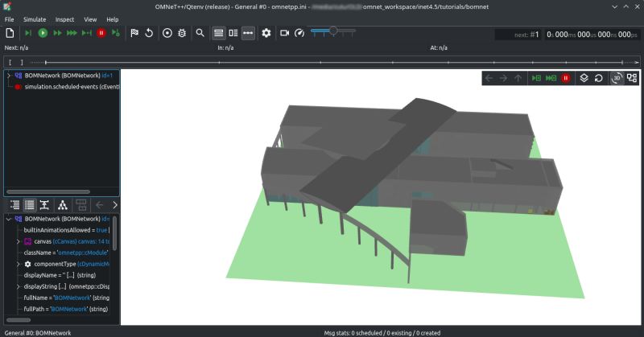Expand the displayString entry
The height and width of the screenshot is (337, 644).
(x=18, y=286)
